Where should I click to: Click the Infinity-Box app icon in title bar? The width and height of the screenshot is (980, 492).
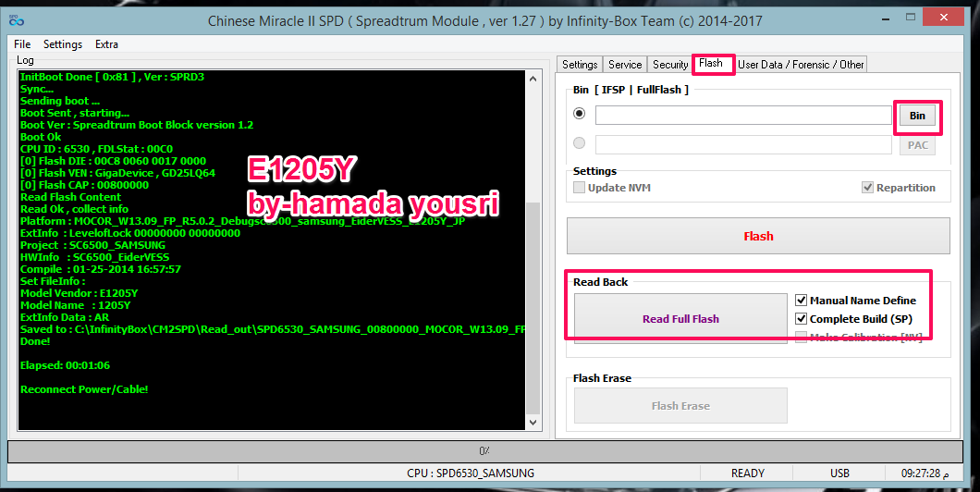pyautogui.click(x=17, y=20)
